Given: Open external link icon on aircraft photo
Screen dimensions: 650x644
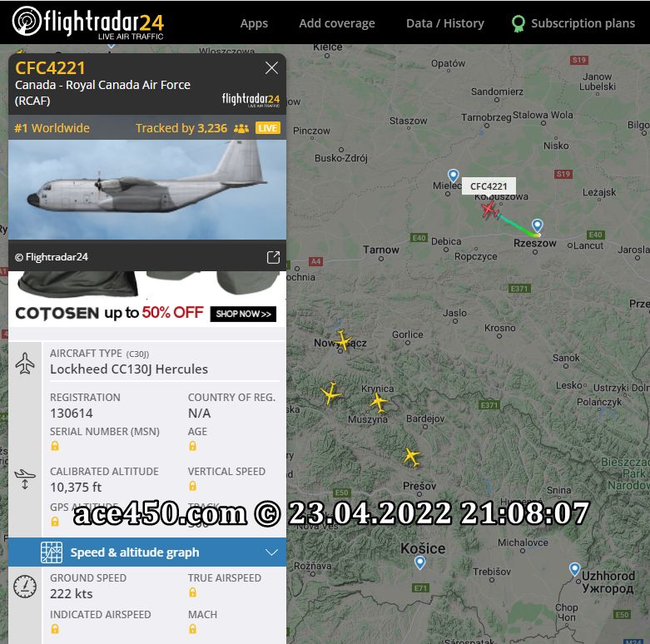Looking at the screenshot, I should point(273,257).
